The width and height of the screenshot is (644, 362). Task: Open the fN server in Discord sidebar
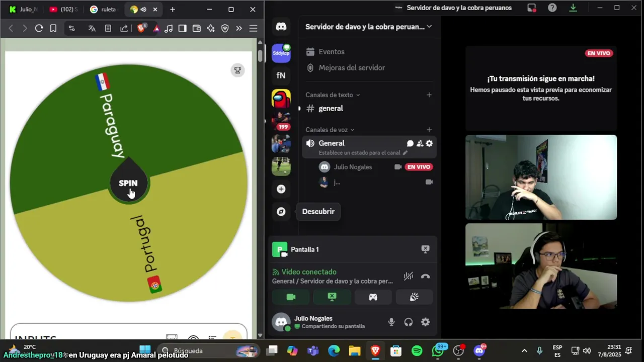coord(281,75)
